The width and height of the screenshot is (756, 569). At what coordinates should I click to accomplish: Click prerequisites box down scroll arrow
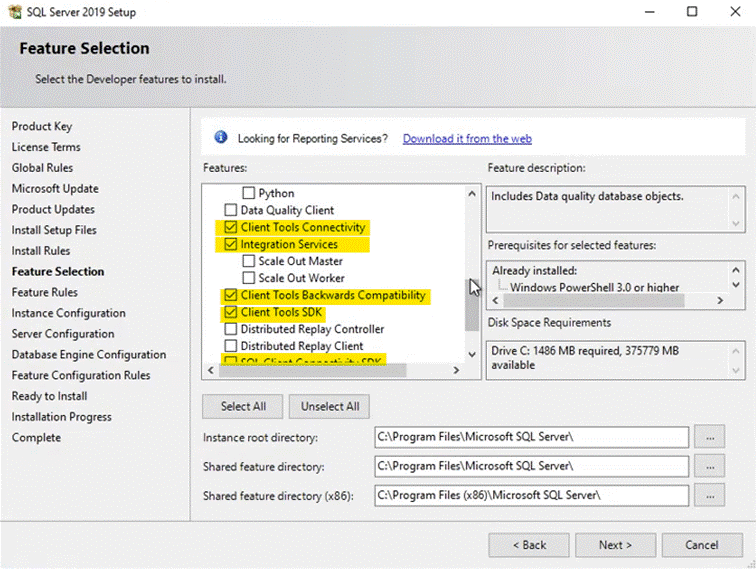(736, 285)
